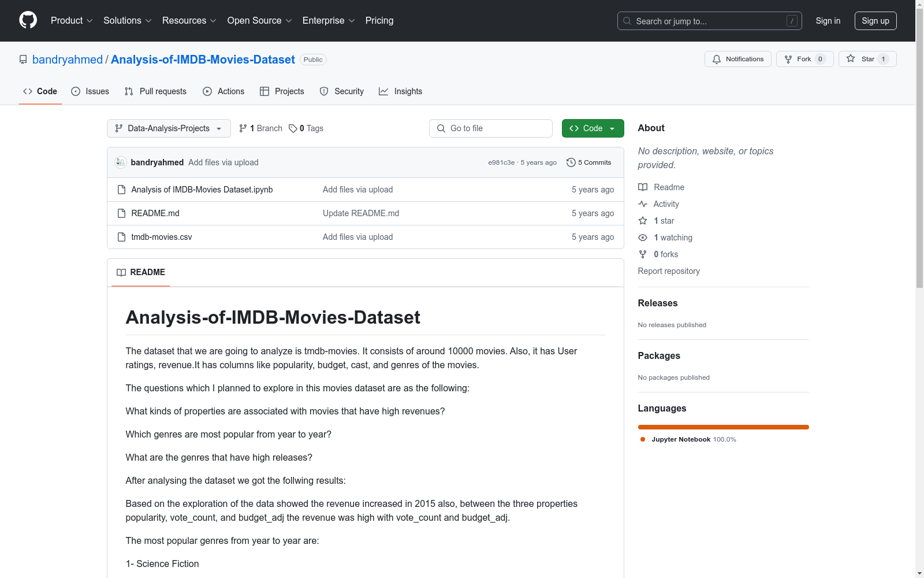Click the Search or jump to field
Viewport: 924px width, 578px height.
click(710, 21)
